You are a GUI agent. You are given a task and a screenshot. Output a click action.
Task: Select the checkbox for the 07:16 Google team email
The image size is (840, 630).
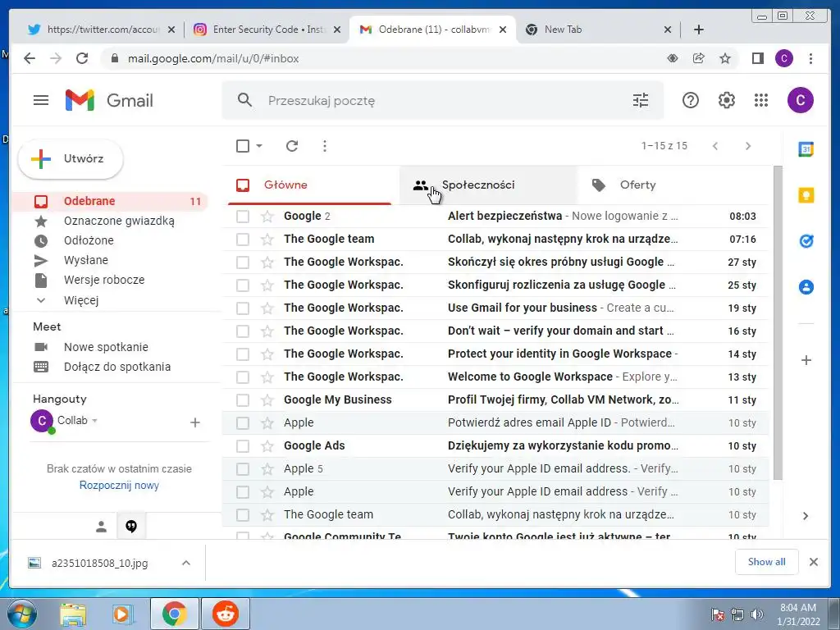click(x=243, y=240)
